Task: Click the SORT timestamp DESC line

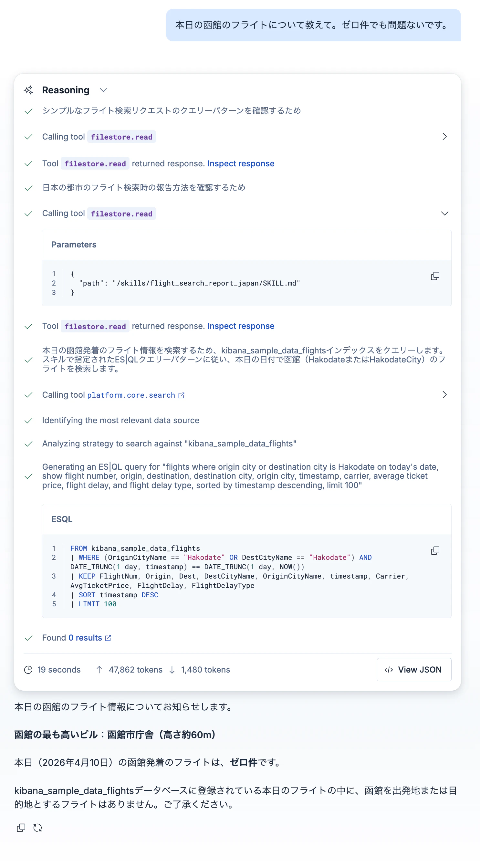Action: [115, 595]
